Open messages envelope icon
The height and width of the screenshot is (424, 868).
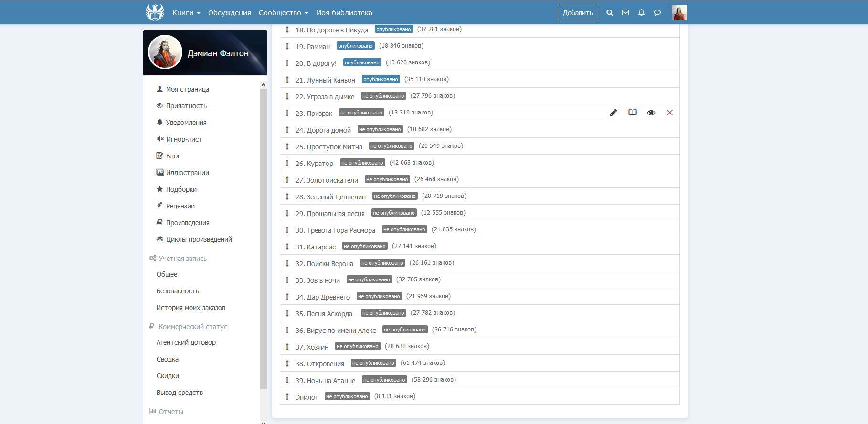coord(625,13)
